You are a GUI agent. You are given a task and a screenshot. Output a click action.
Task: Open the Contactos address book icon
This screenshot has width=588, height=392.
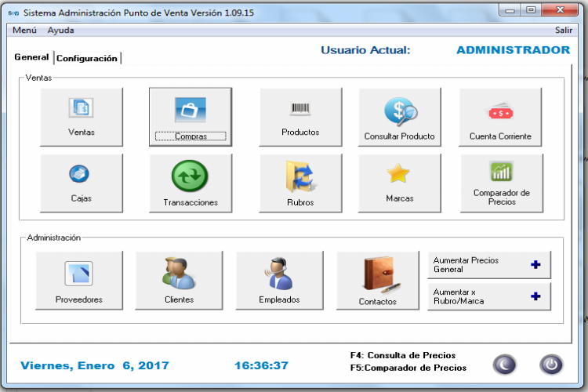(x=379, y=276)
